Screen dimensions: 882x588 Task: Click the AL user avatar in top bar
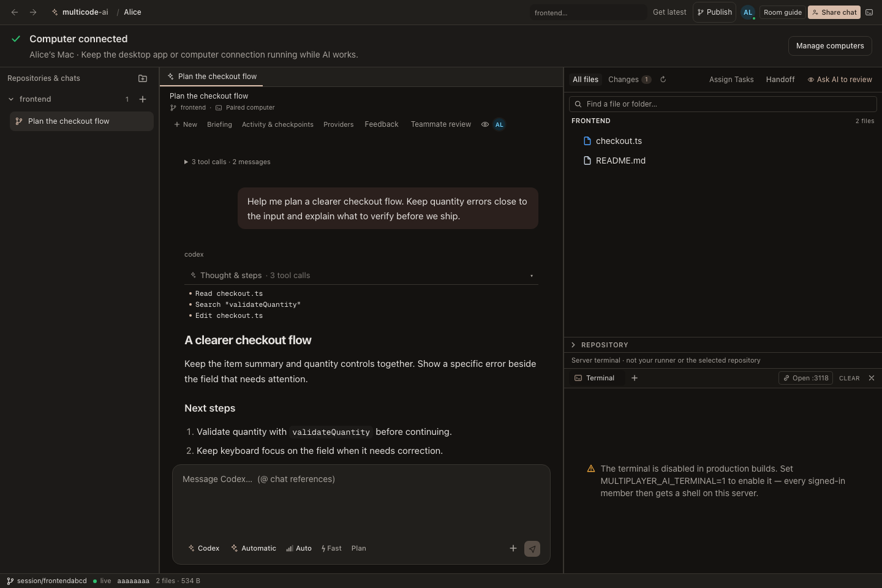tap(748, 12)
